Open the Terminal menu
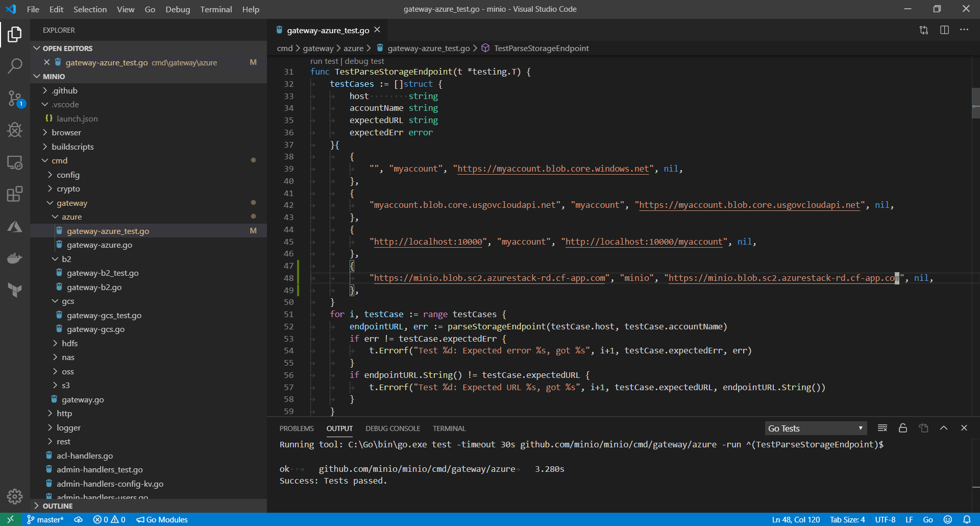This screenshot has width=980, height=526. tap(216, 9)
